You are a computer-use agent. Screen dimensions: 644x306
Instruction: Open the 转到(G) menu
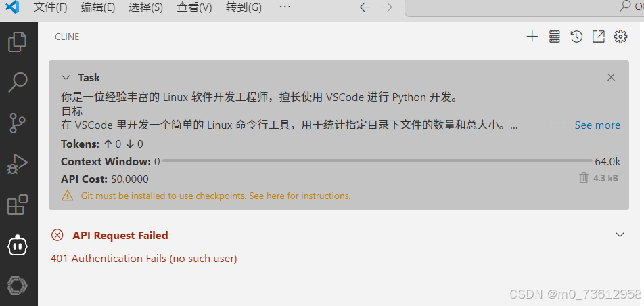tap(244, 7)
